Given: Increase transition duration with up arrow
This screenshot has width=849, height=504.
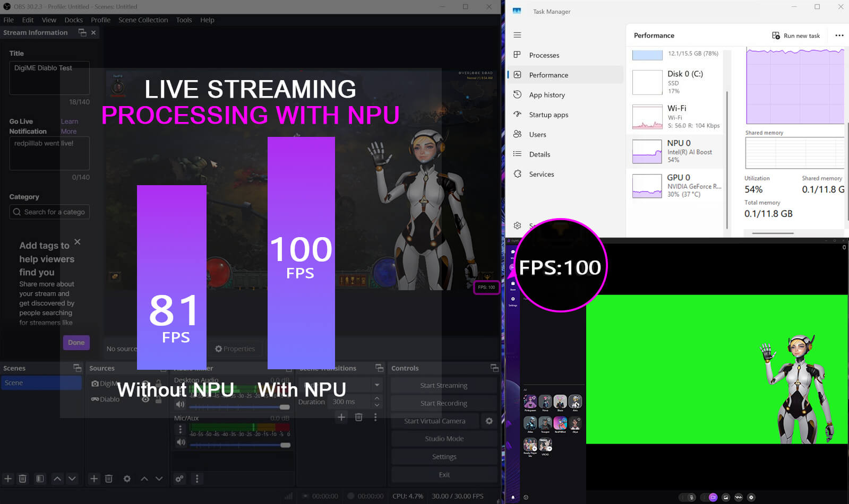Looking at the screenshot, I should 377,398.
